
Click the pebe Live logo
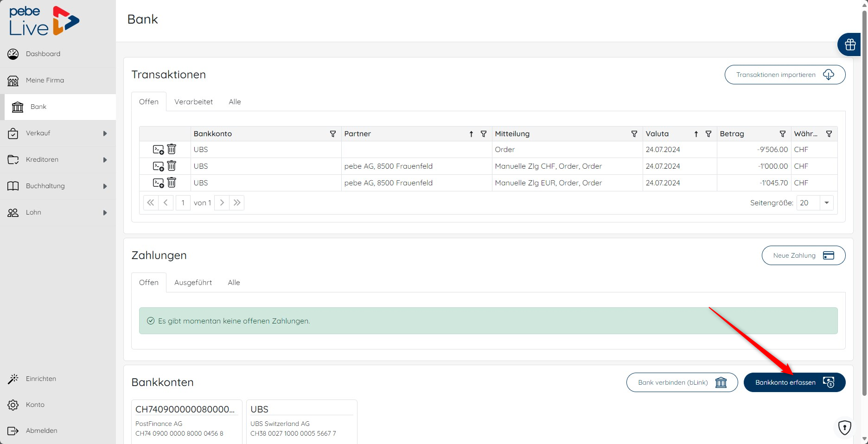click(x=44, y=21)
